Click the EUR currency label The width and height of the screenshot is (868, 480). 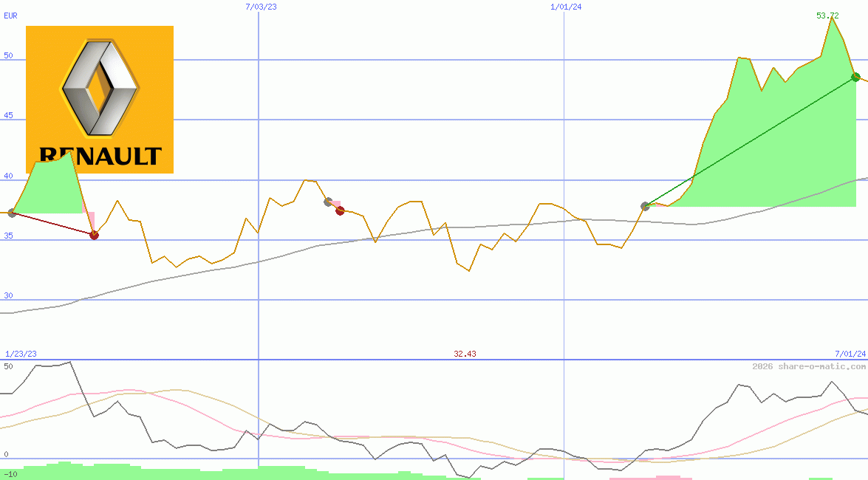10,16
